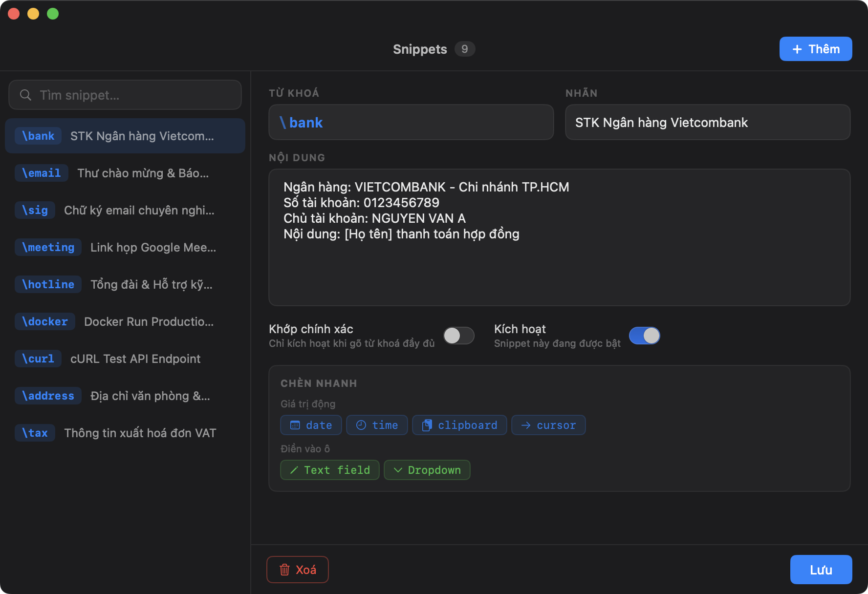Toggle the Khớp chính xác switch

click(x=458, y=336)
